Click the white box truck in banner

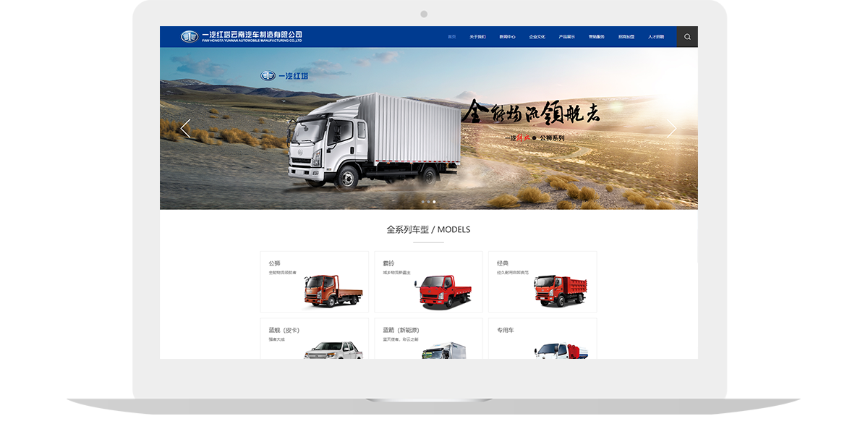(x=373, y=141)
